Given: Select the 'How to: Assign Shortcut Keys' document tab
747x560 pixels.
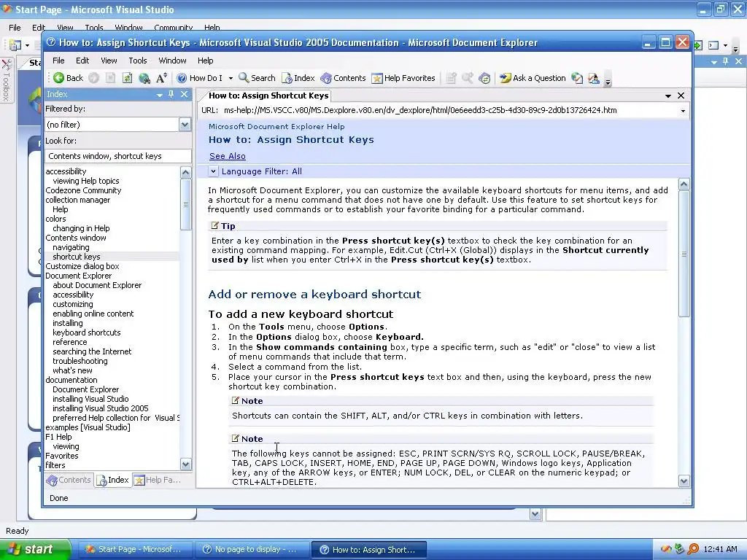Looking at the screenshot, I should point(268,96).
